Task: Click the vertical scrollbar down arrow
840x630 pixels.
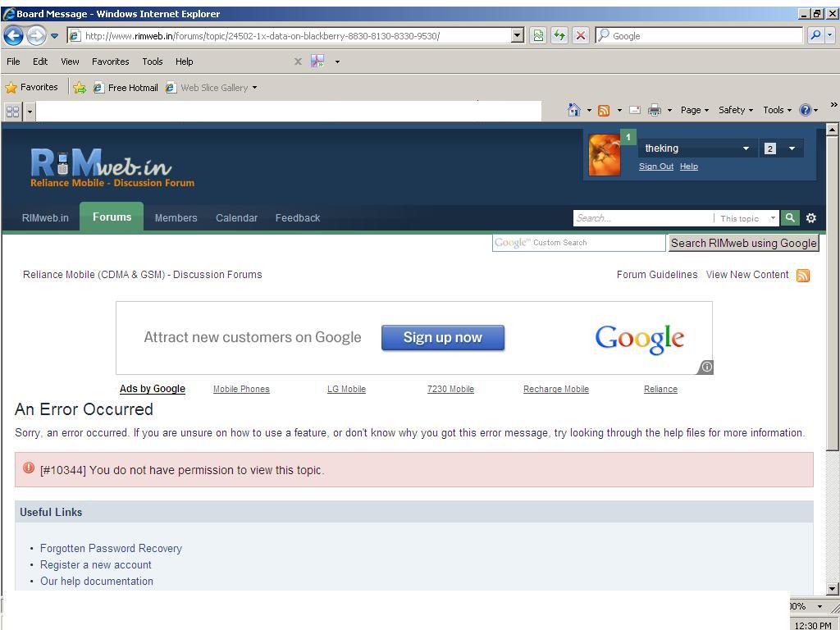Action: [832, 589]
